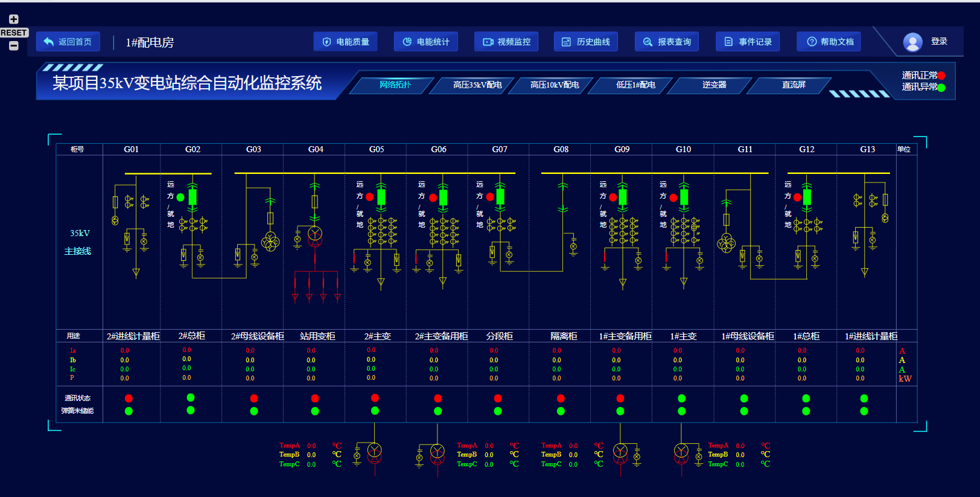Click the user avatar icon
Screen dimensions: 980x497
(912, 42)
